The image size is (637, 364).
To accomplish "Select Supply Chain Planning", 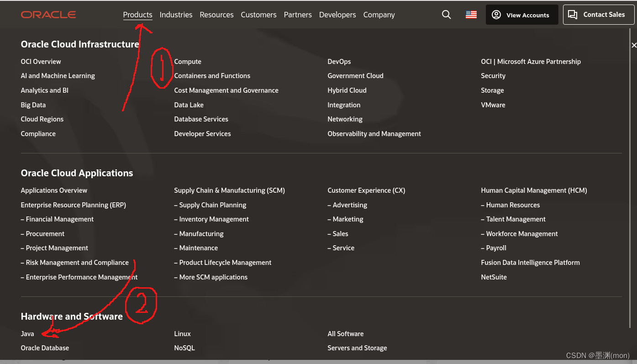I will point(211,205).
